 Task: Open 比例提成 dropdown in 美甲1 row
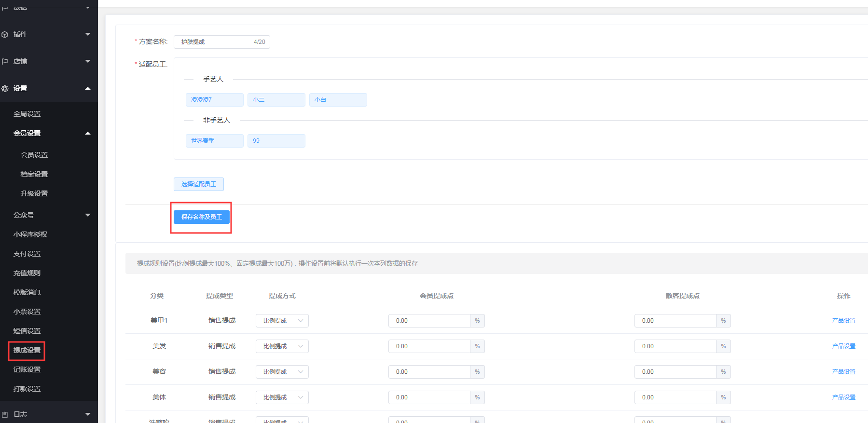coord(282,321)
